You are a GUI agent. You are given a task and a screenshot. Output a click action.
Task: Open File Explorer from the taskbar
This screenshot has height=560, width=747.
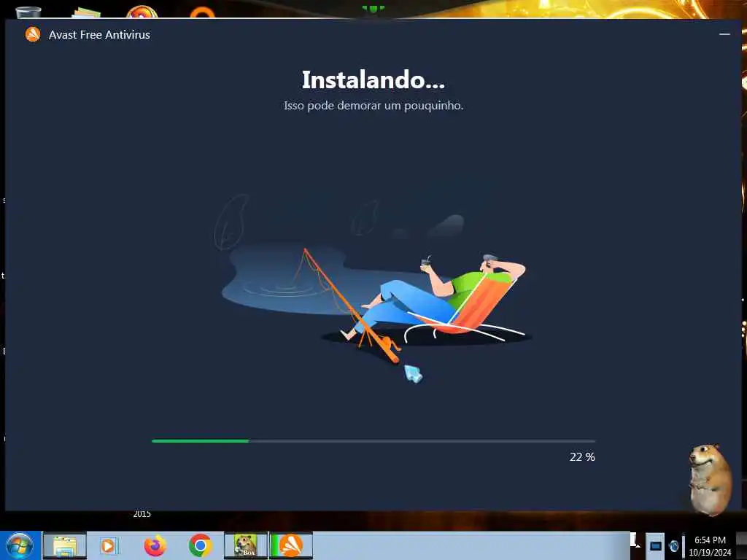coord(65,545)
